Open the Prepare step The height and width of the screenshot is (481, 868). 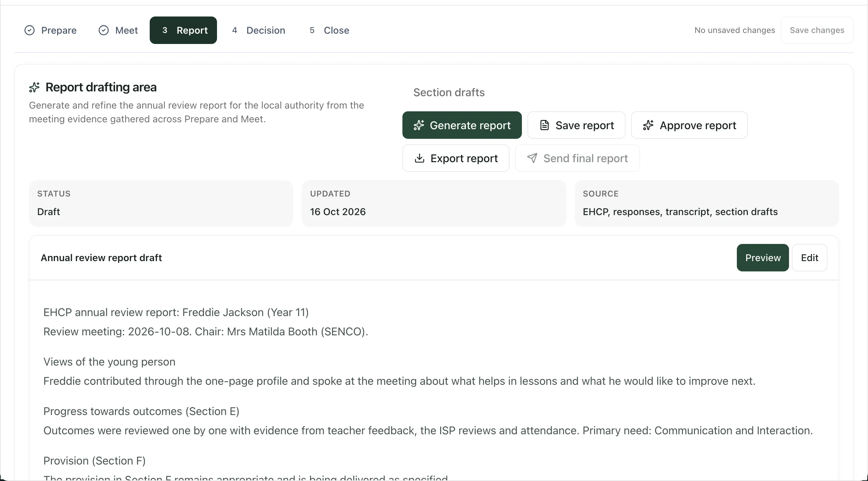50,30
